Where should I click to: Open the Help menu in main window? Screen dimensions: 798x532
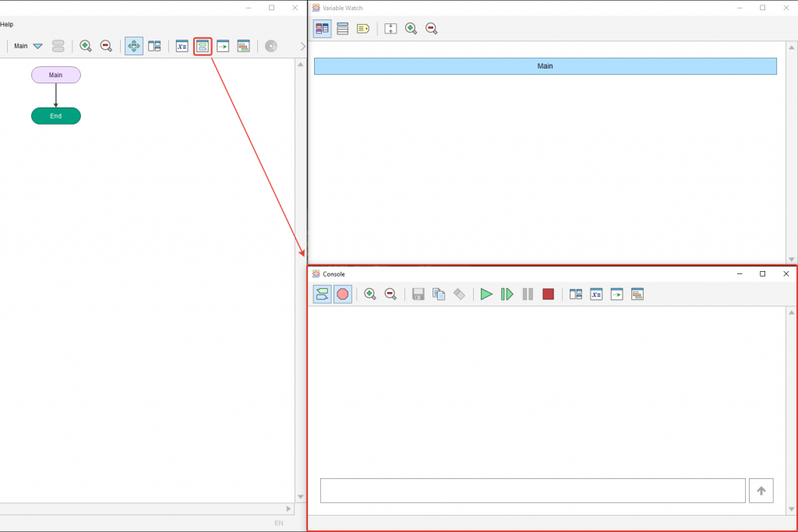click(6, 24)
